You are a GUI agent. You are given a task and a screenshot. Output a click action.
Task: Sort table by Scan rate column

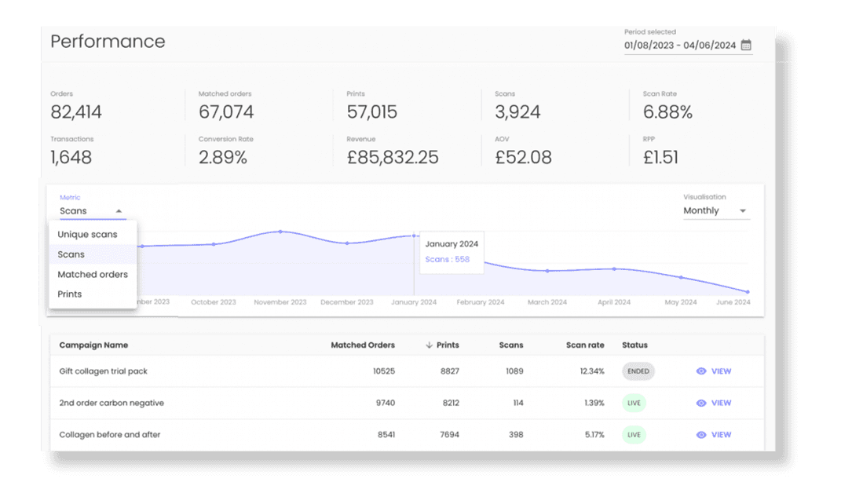click(x=585, y=345)
